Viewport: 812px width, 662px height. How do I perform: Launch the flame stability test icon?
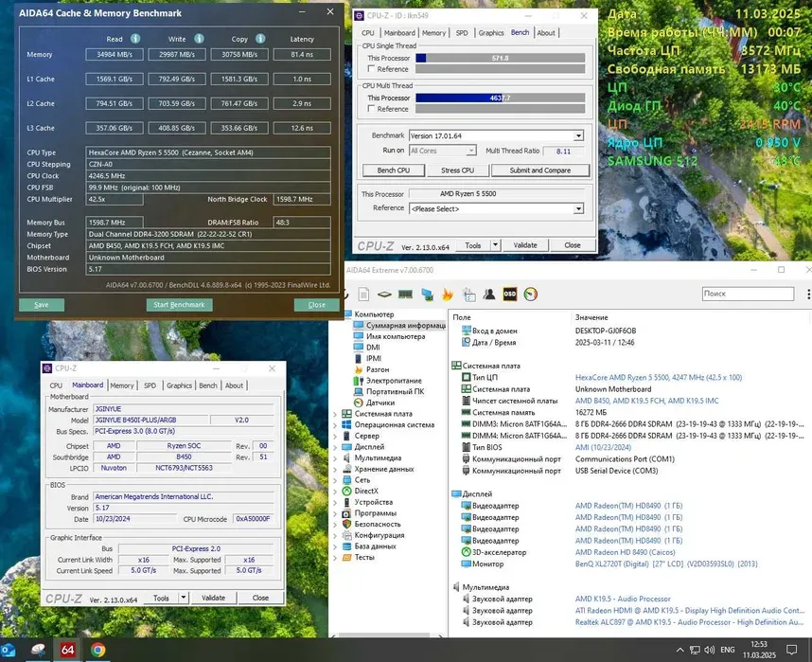pos(448,295)
